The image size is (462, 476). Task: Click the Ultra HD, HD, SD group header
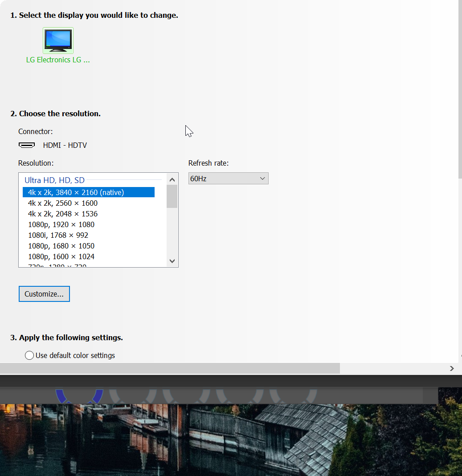tap(54, 180)
